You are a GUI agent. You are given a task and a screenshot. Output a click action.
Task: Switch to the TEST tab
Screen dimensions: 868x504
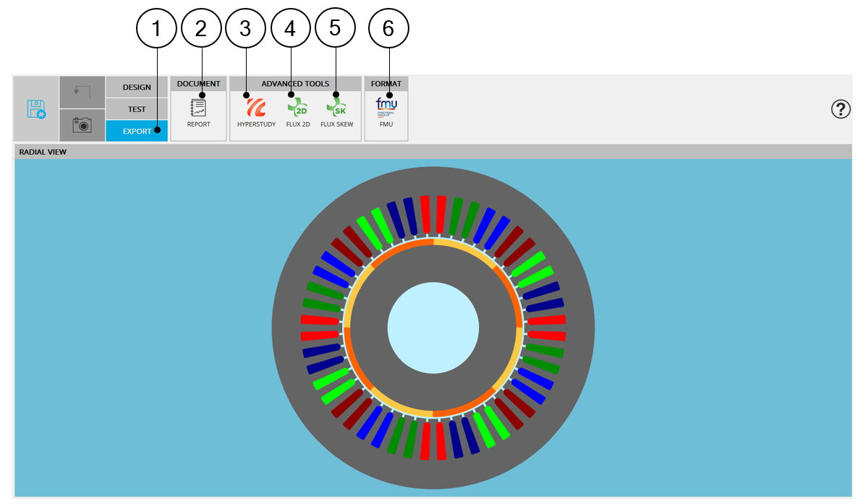137,109
